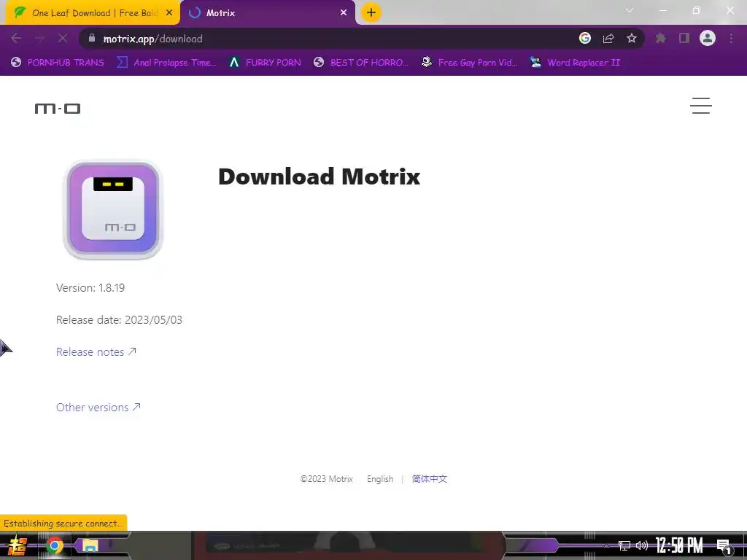Viewport: 747px width, 560px height.
Task: Open the volume tray icon
Action: (x=642, y=545)
